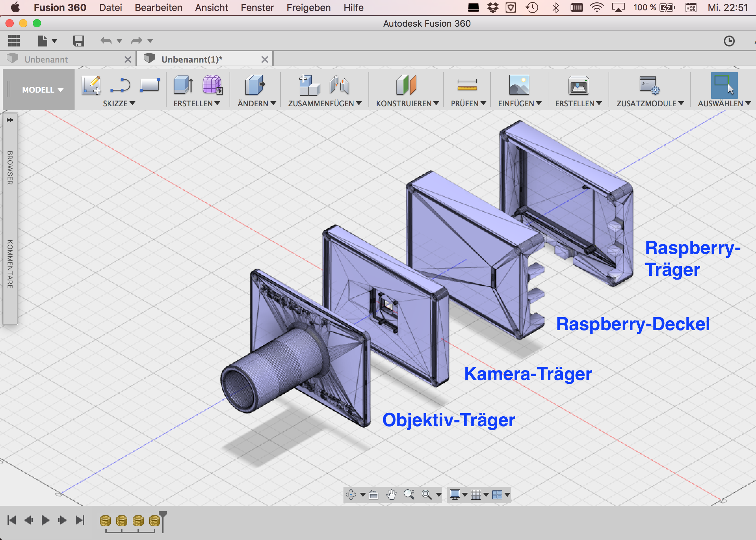This screenshot has width=756, height=540.
Task: Open the SKIZZE dropdown menu
Action: click(x=119, y=104)
